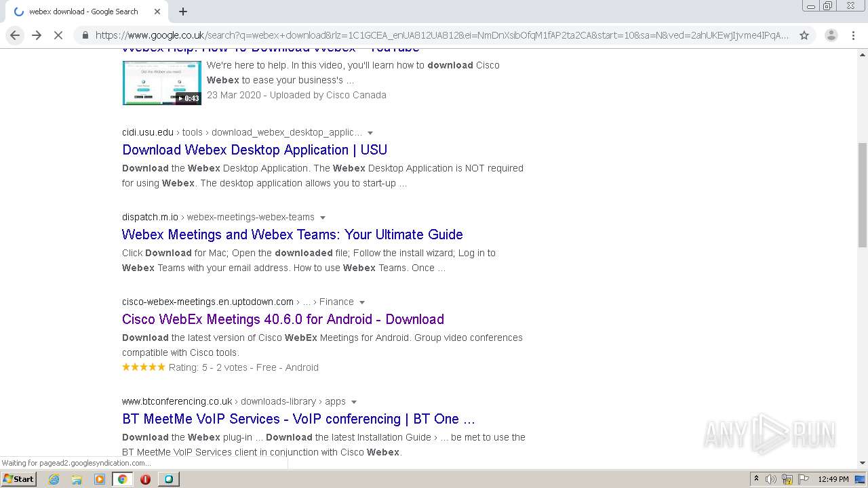The width and height of the screenshot is (868, 488).
Task: Open Windows Media Player taskbar icon
Action: (100, 479)
